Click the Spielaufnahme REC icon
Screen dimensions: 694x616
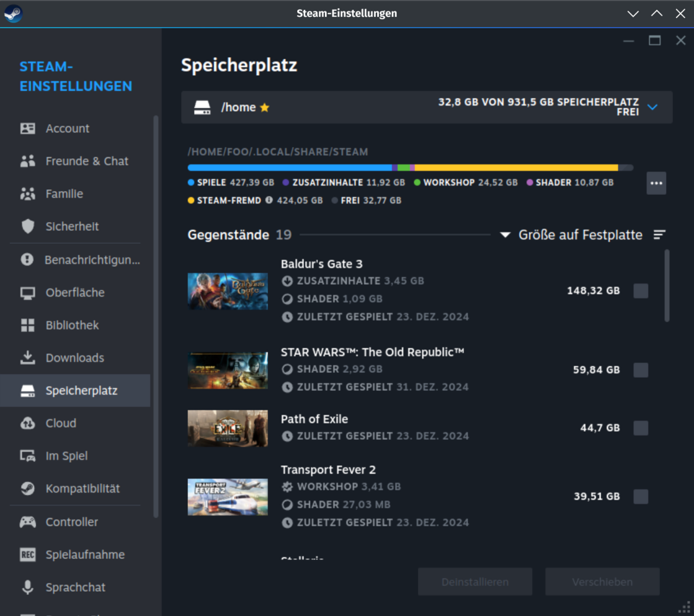coord(28,554)
